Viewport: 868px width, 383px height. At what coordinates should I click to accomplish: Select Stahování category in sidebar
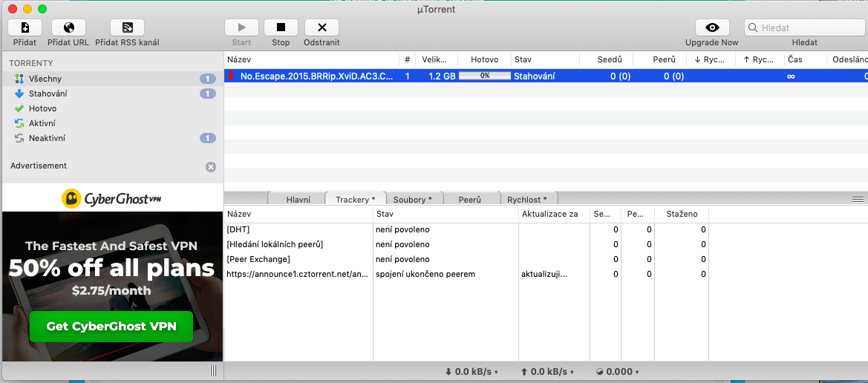(113, 94)
